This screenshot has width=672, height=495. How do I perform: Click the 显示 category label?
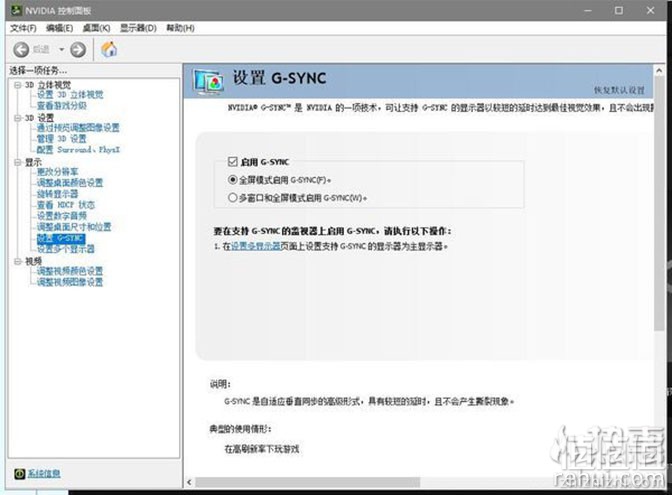(33, 162)
